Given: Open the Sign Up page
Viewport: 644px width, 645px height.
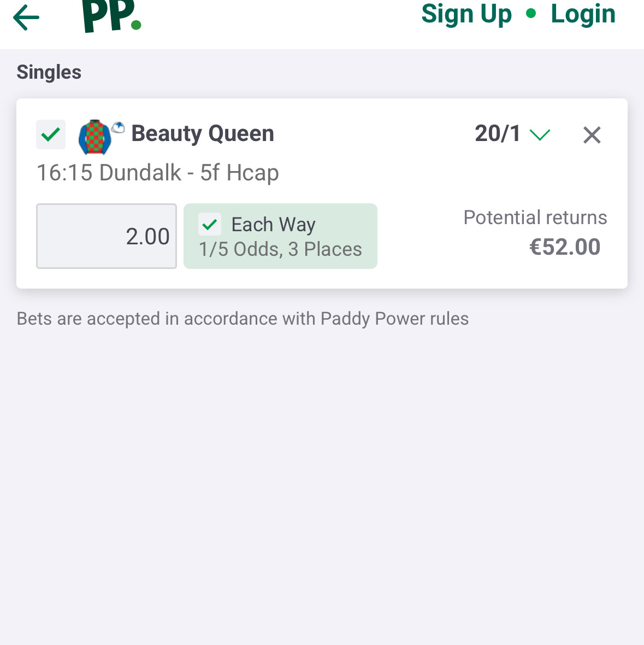Looking at the screenshot, I should point(466,14).
